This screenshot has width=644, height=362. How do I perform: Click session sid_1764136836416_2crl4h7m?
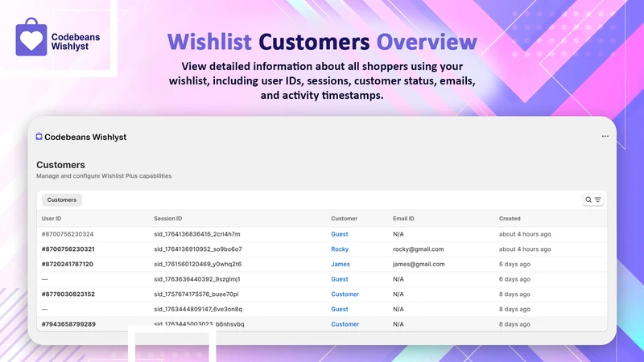197,234
